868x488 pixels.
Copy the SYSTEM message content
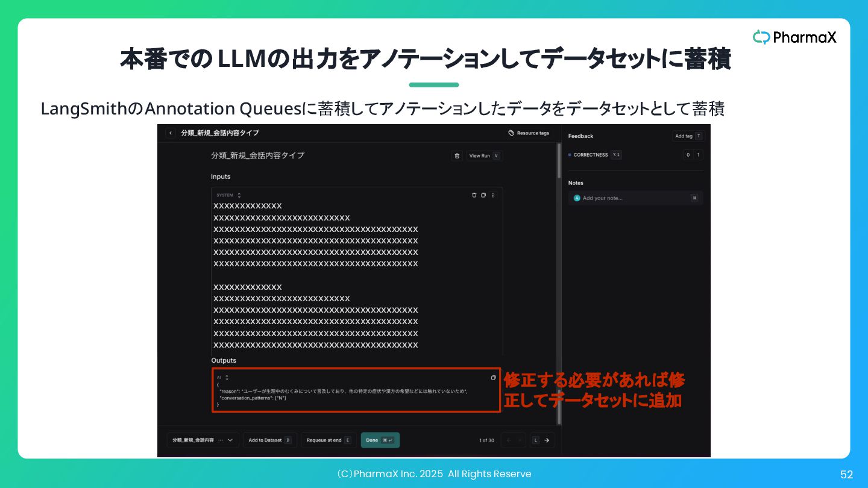(483, 195)
